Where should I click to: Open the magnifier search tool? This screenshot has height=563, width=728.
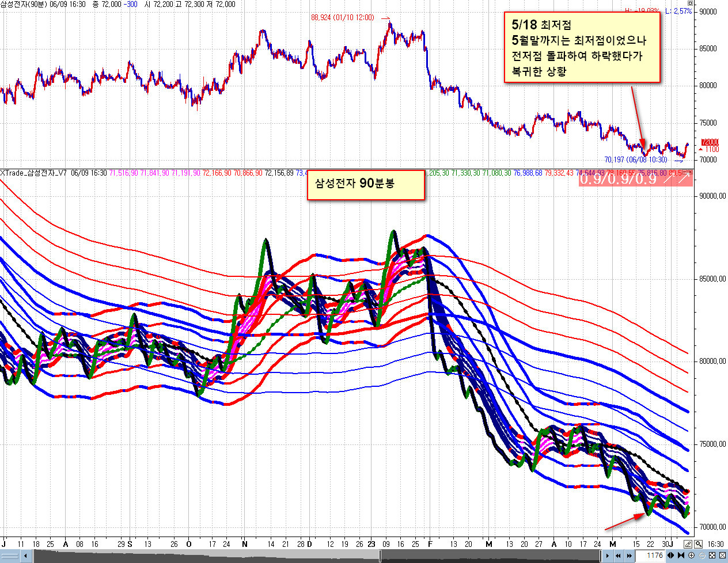coord(698,544)
